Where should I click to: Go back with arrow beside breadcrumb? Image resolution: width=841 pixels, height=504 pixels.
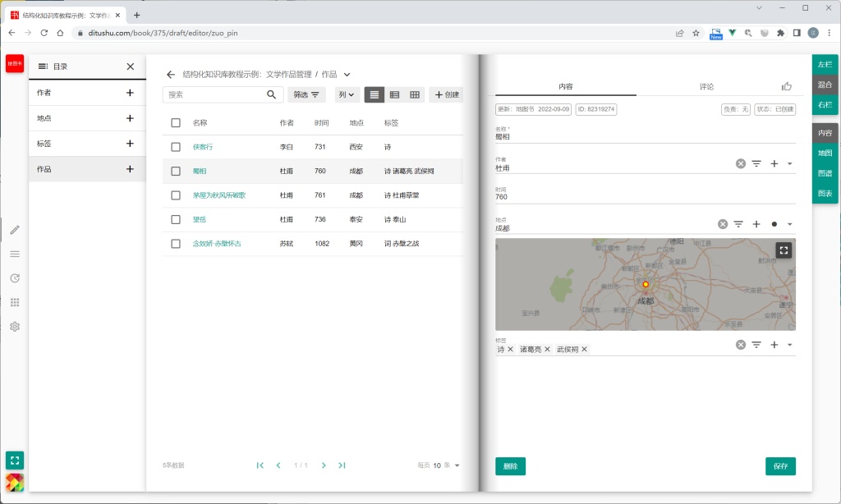(171, 75)
